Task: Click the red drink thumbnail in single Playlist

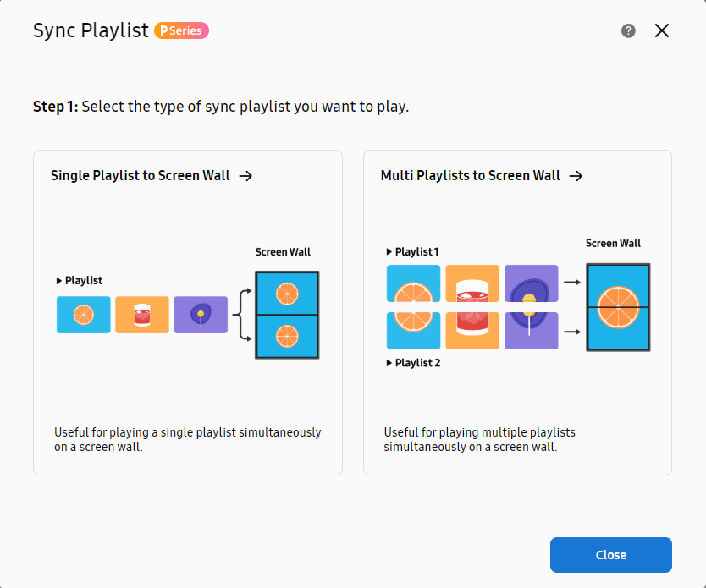Action: [142, 315]
